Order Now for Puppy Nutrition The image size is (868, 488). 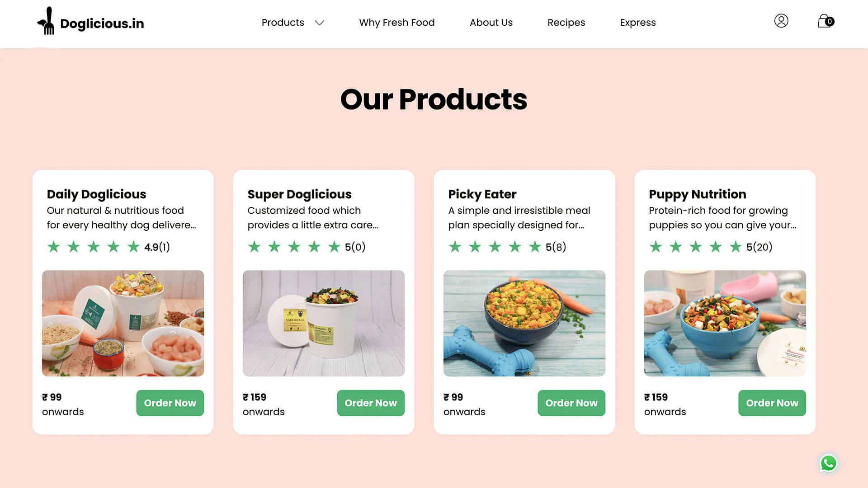pyautogui.click(x=772, y=403)
